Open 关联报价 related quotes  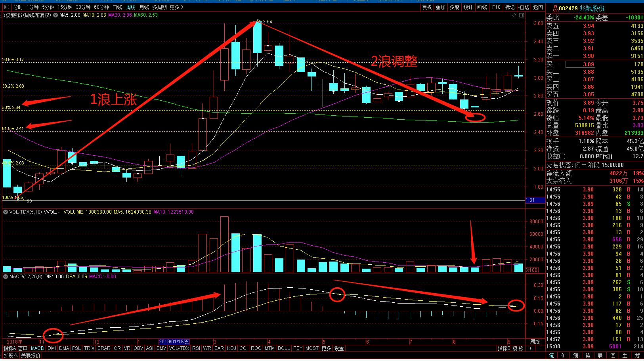tap(31, 355)
